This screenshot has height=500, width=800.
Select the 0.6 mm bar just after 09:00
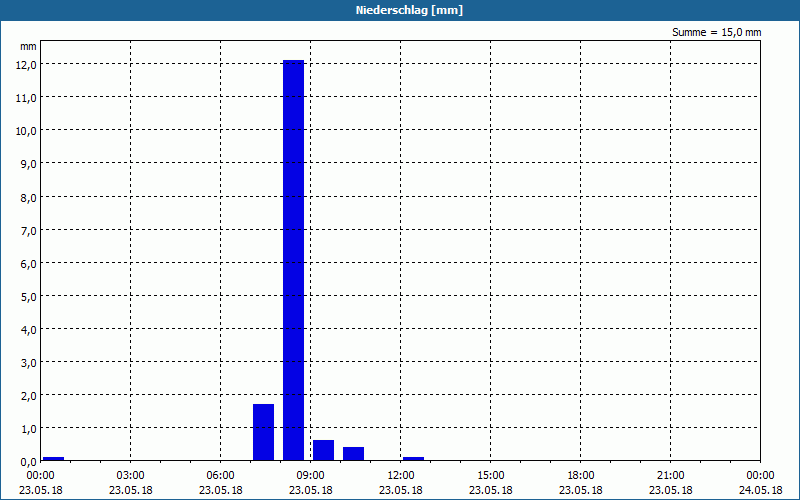click(x=323, y=450)
